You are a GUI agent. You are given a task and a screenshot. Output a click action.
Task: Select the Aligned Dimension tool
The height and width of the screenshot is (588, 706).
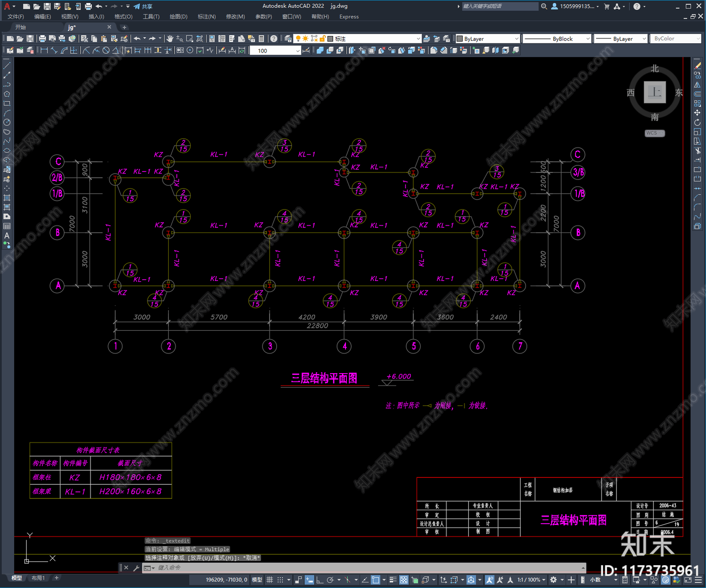[x=54, y=50]
